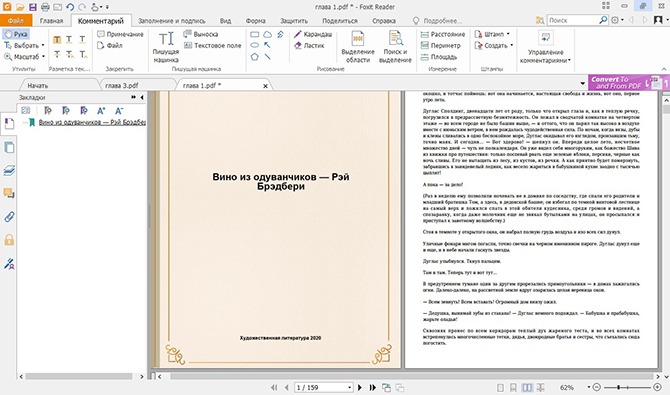
Task: Jump to the last page
Action: click(x=373, y=387)
